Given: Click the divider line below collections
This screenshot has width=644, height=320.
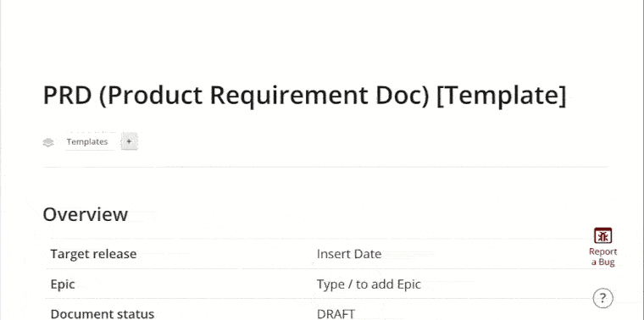Looking at the screenshot, I should [325, 167].
